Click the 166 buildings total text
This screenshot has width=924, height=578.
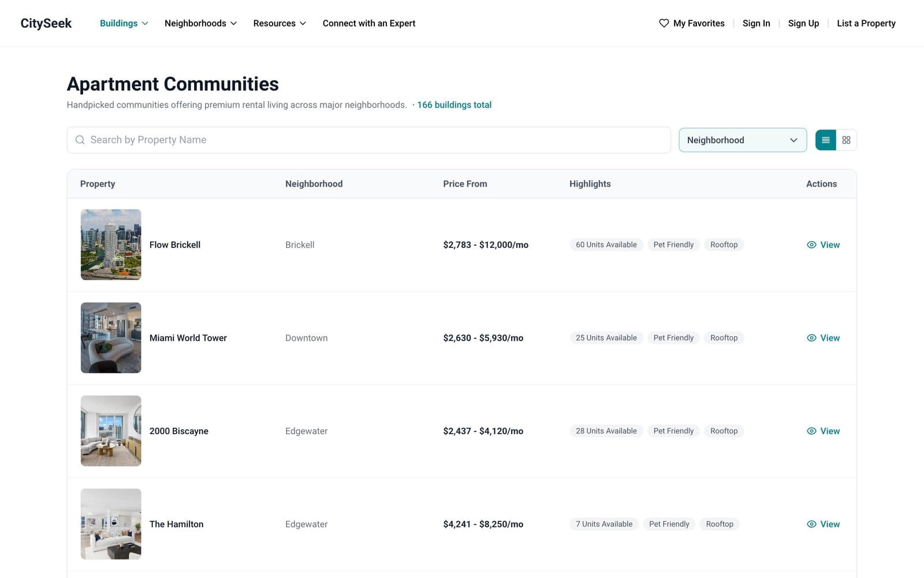click(x=454, y=105)
